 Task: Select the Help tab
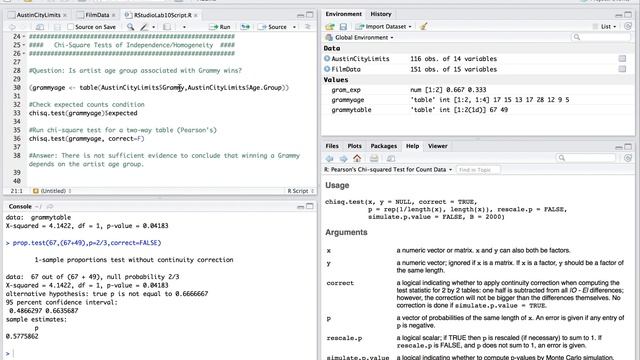click(x=412, y=146)
